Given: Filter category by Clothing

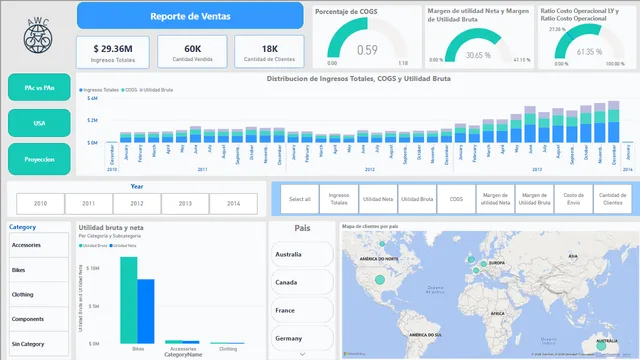Looking at the screenshot, I should (x=39, y=294).
